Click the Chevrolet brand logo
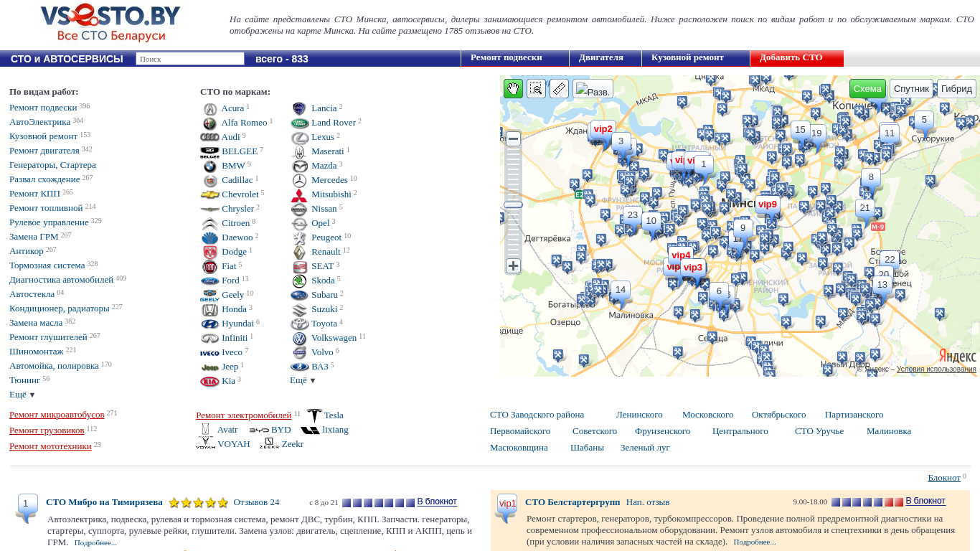The image size is (980, 551). 209,195
